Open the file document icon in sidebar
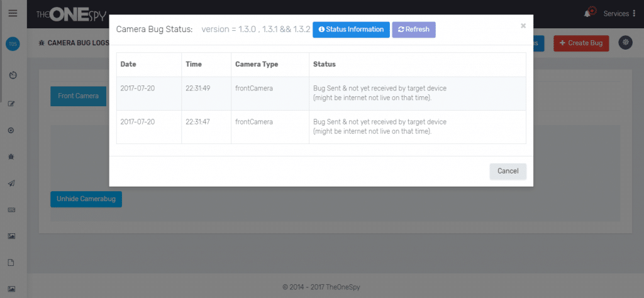The width and height of the screenshot is (644, 298). (11, 262)
